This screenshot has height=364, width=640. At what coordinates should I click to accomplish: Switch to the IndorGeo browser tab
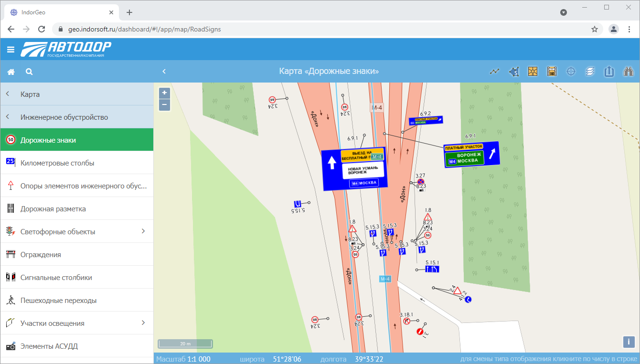pos(61,12)
